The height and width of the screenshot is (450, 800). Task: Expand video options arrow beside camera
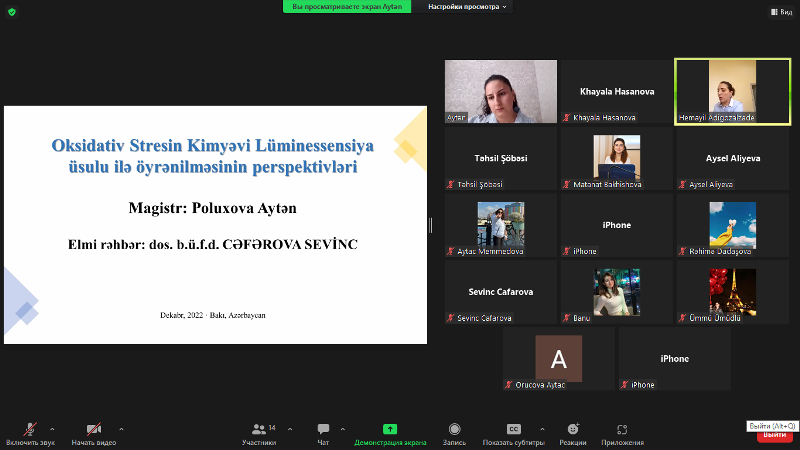[x=122, y=428]
